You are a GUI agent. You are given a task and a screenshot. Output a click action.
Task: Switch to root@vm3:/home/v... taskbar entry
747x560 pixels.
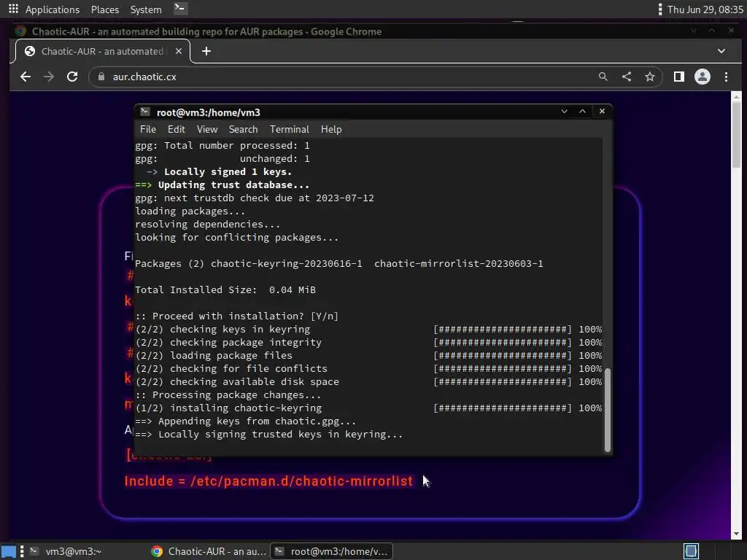click(332, 551)
